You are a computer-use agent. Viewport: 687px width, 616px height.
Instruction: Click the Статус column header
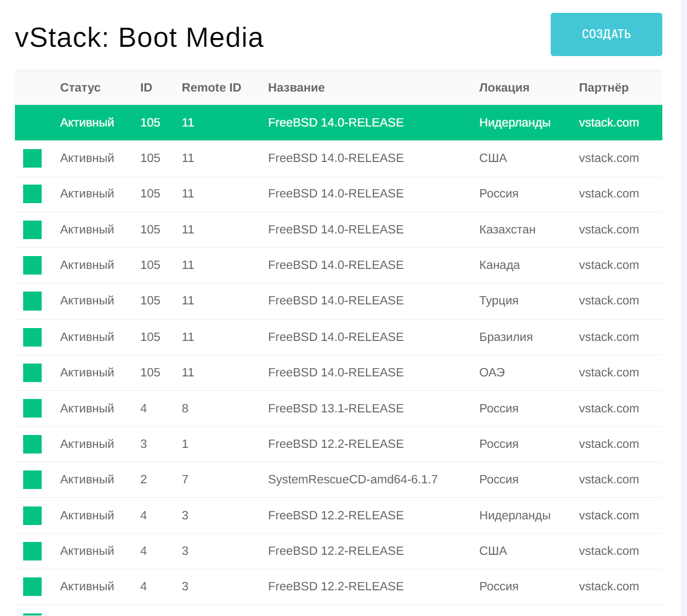(80, 87)
